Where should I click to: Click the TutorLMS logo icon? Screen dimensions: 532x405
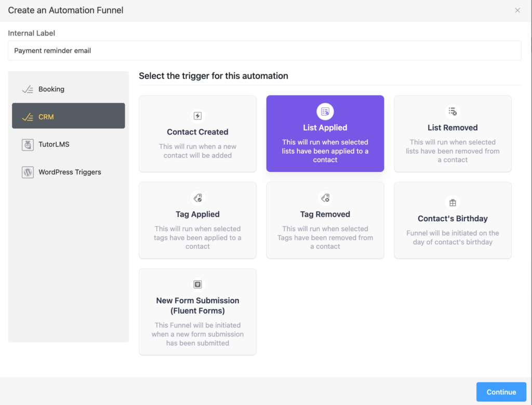click(28, 144)
